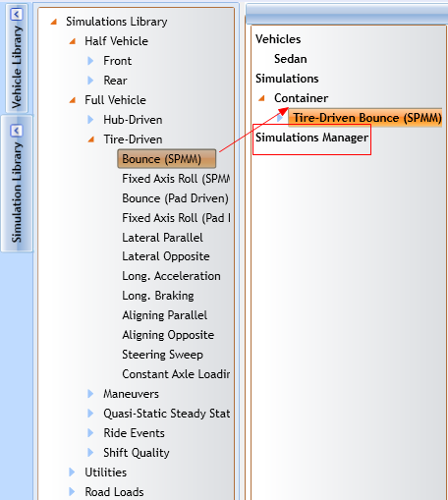Select Lateral Parallel simulation

(x=162, y=238)
